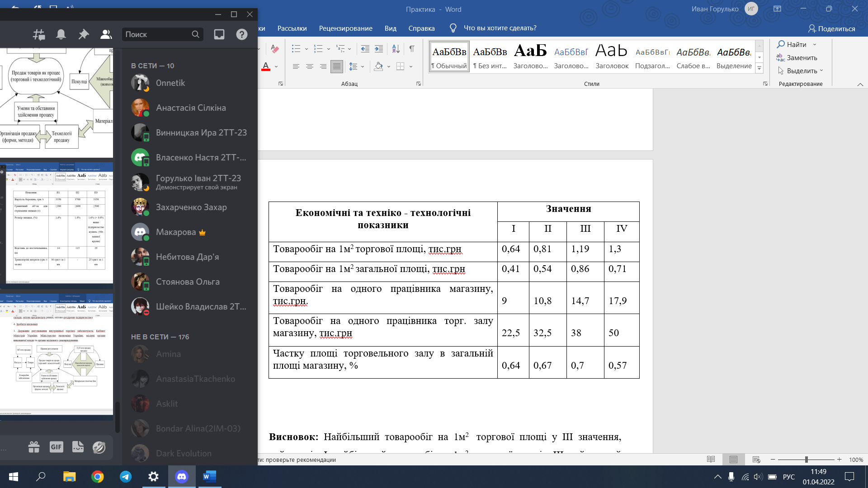Apply multilevel list in Word
This screenshot has height=488, width=868.
click(x=340, y=49)
